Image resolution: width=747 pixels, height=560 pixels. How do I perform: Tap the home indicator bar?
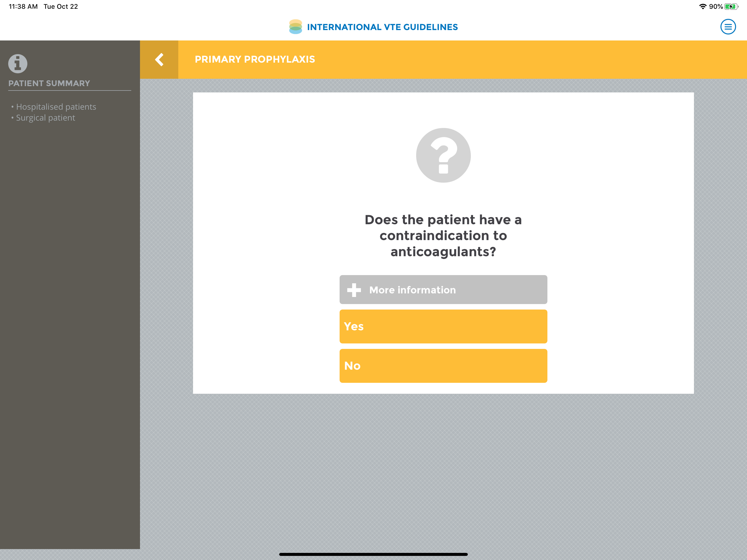[373, 554]
